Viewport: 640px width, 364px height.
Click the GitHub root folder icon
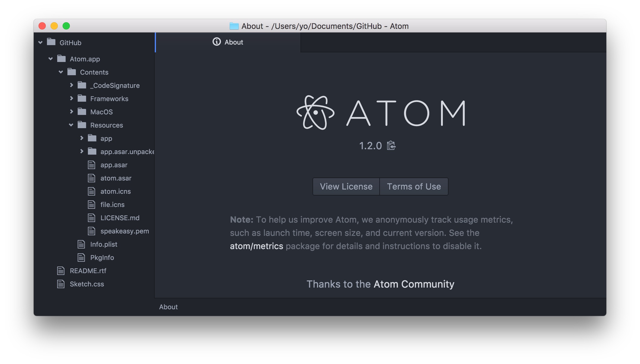51,42
